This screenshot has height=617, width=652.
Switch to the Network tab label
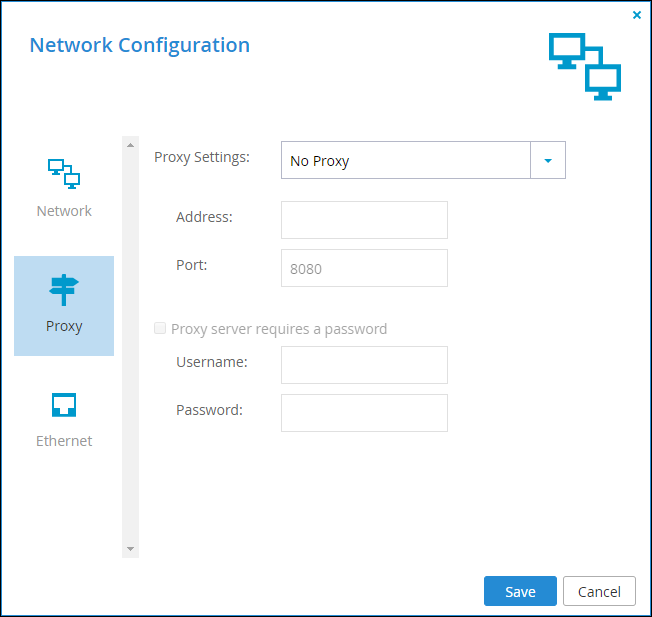[x=64, y=211]
